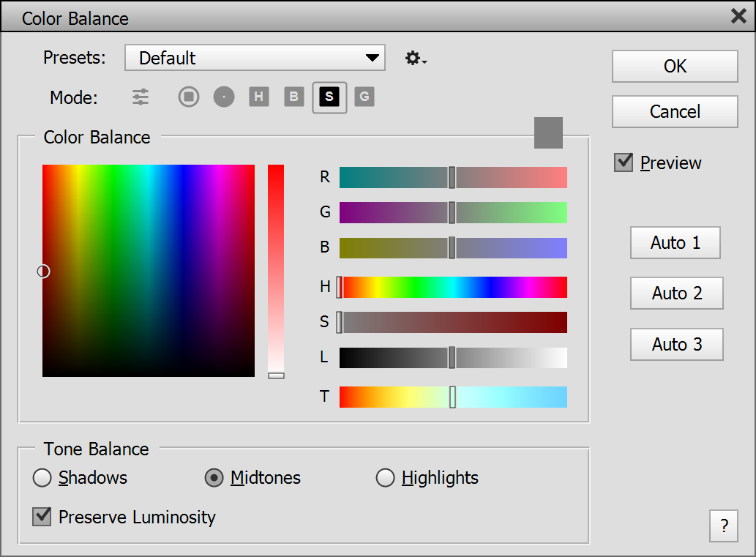Screen dimensions: 756x557
Task: Switch to the B mode icon
Action: pyautogui.click(x=294, y=97)
